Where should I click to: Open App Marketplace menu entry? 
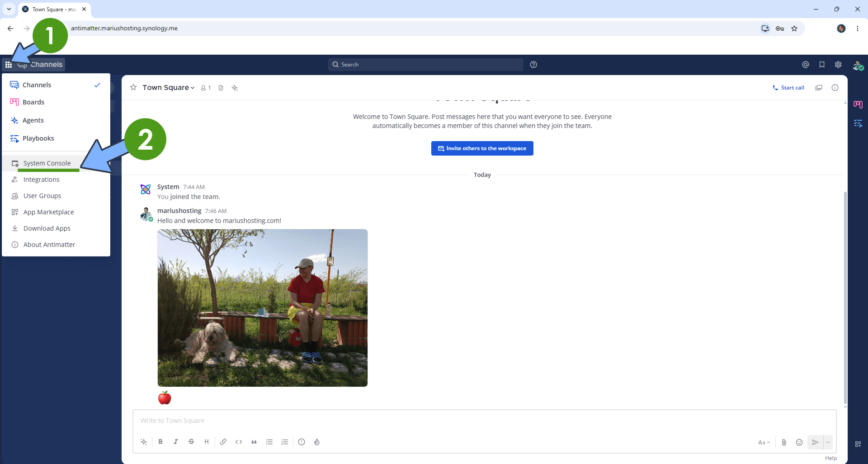[x=56, y=212]
